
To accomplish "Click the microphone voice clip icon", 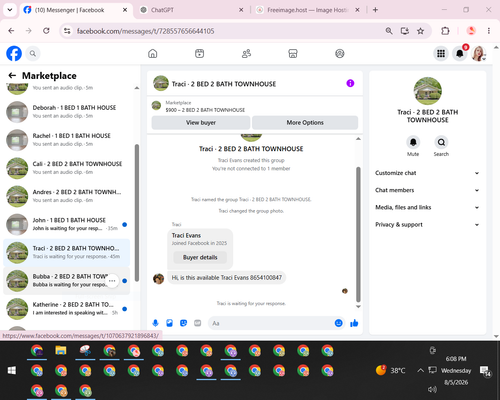I will 155,323.
